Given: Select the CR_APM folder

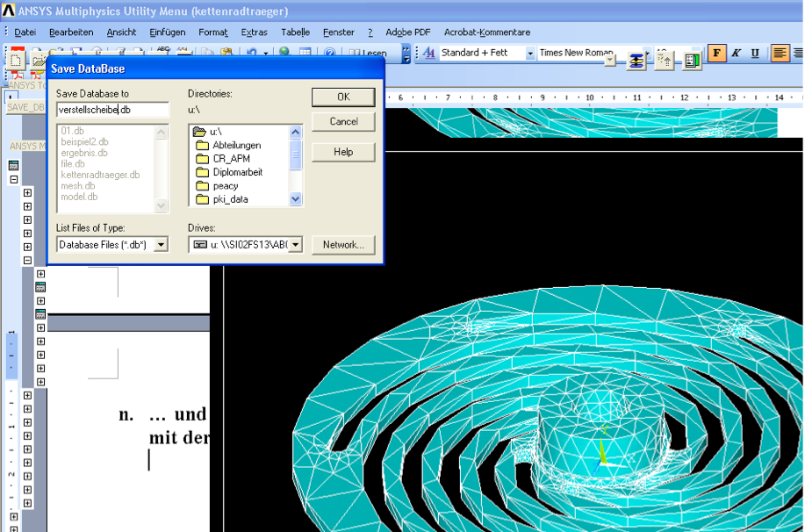Looking at the screenshot, I should point(231,159).
